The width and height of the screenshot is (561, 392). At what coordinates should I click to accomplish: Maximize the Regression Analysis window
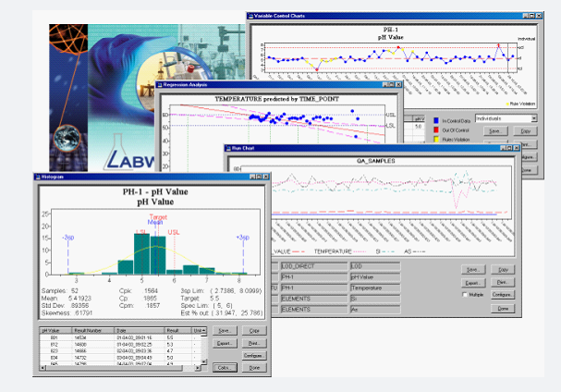point(392,84)
